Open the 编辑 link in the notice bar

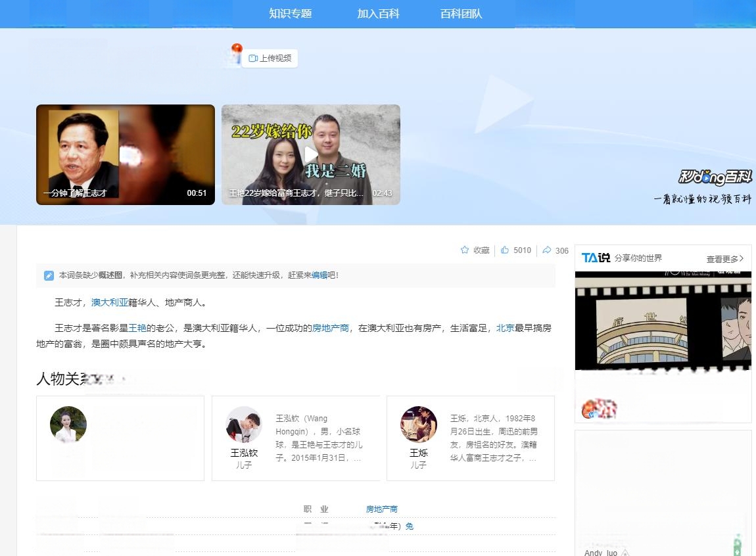click(x=319, y=275)
